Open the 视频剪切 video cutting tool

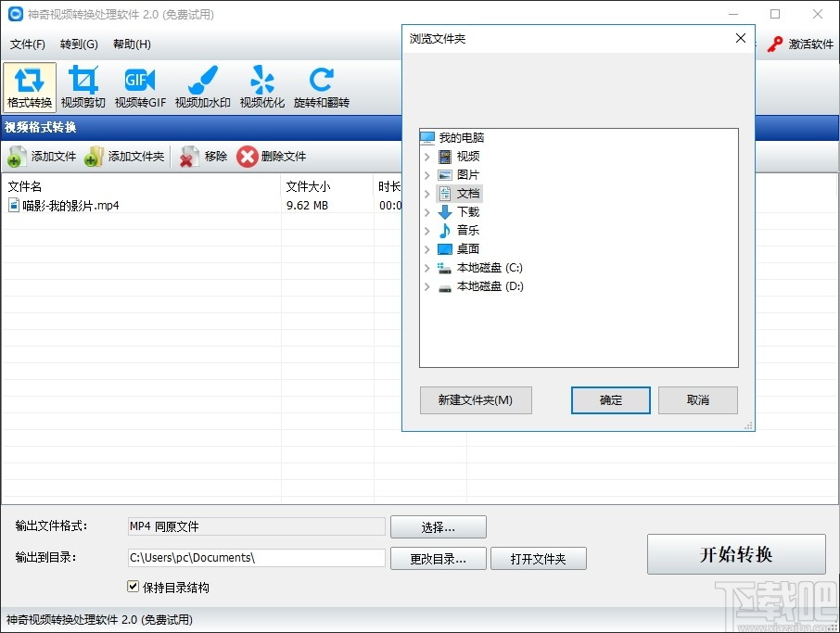tap(83, 86)
